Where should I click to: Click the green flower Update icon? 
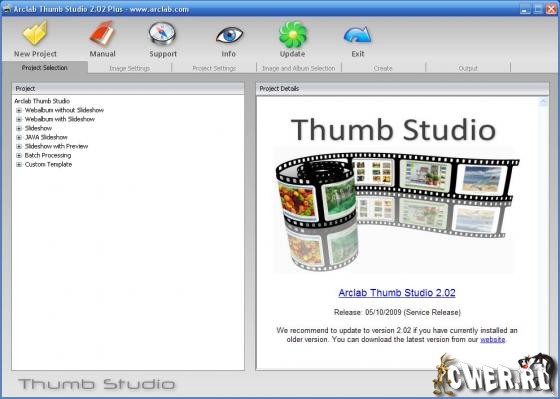coord(293,34)
